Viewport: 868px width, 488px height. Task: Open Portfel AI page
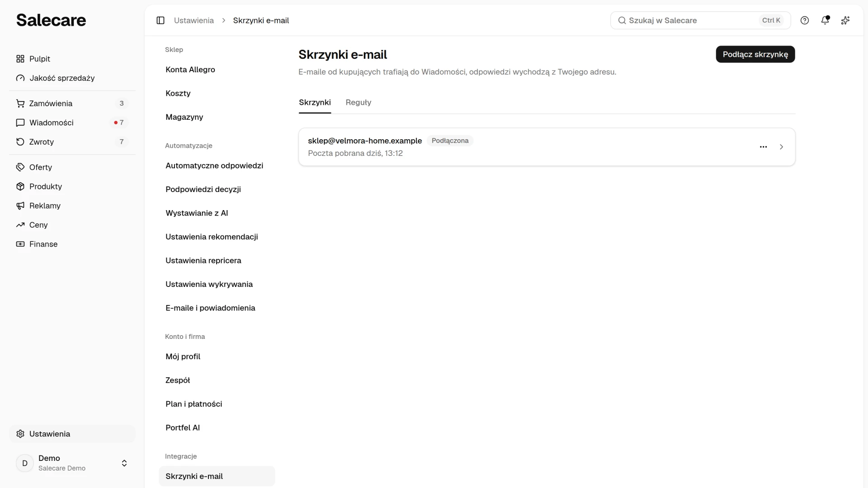[217, 428]
